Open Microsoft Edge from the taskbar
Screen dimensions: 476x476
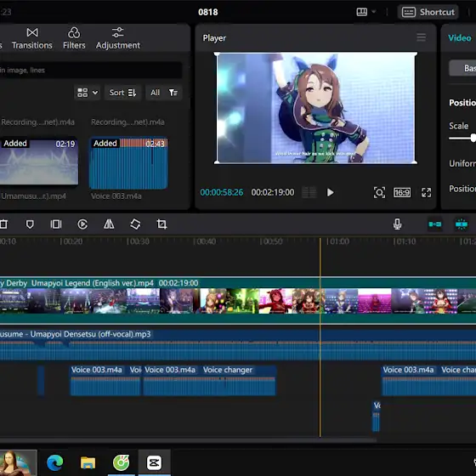[55, 462]
